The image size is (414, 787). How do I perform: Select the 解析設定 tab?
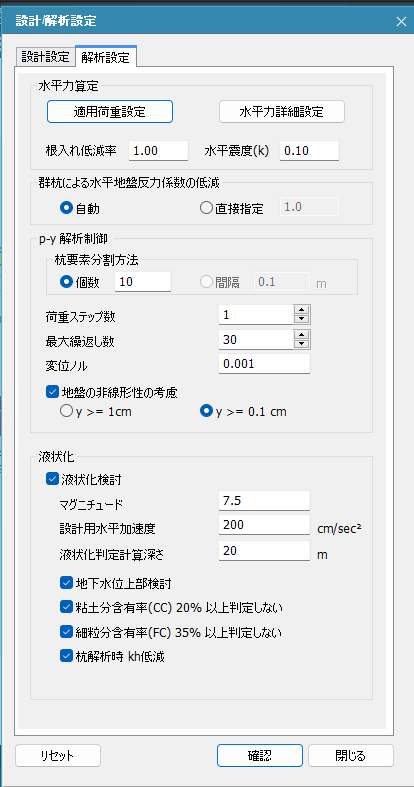106,56
